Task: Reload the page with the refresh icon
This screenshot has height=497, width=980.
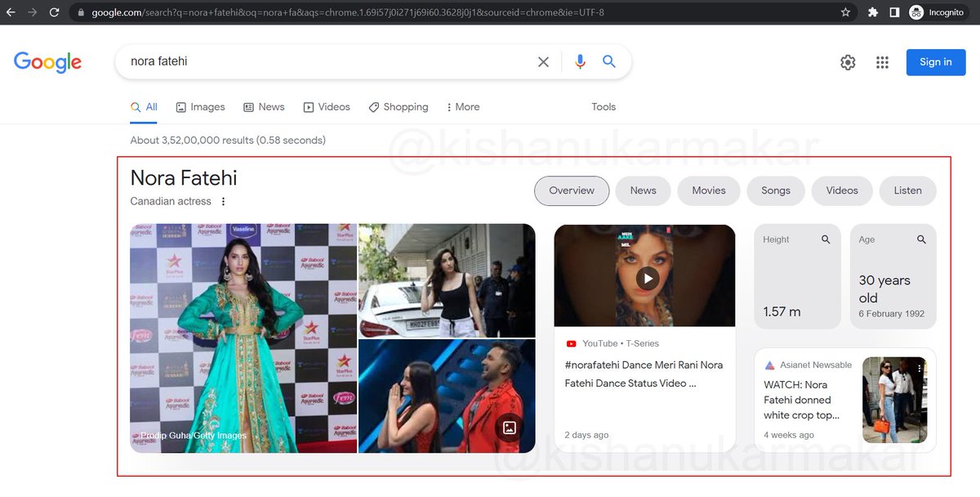Action: pos(54,12)
